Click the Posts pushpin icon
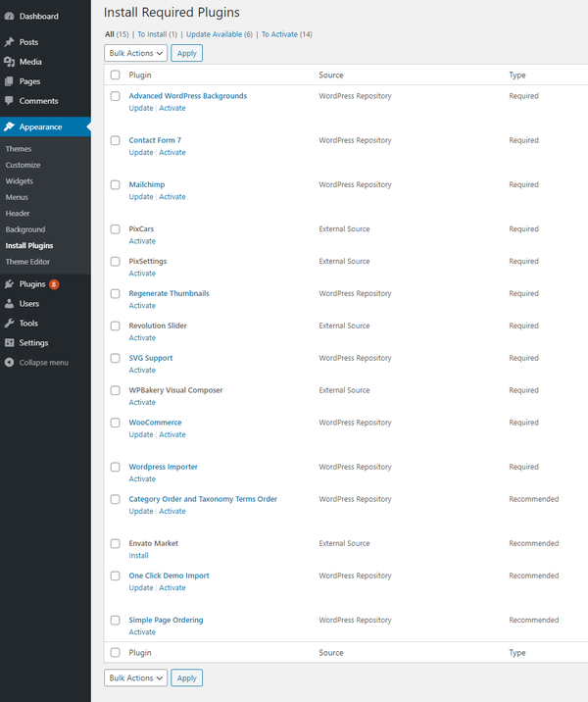Screen dimensions: 588x702 click(10, 42)
